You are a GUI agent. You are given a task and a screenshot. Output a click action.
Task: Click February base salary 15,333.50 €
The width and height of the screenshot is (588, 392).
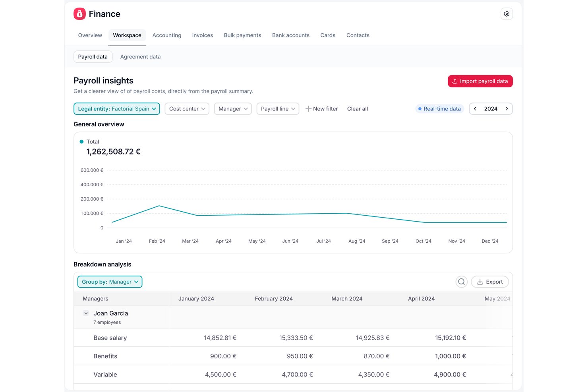click(296, 338)
